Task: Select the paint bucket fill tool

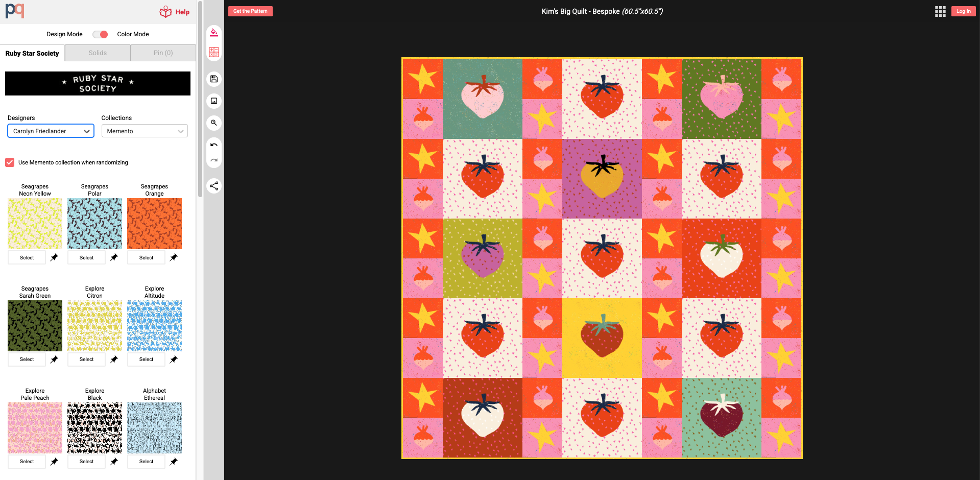Action: click(214, 33)
